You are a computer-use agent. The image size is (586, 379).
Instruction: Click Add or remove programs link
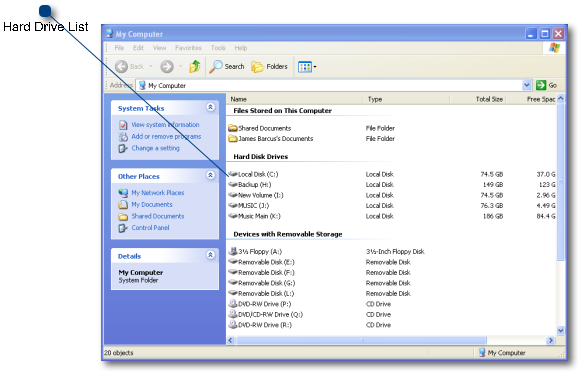(166, 136)
